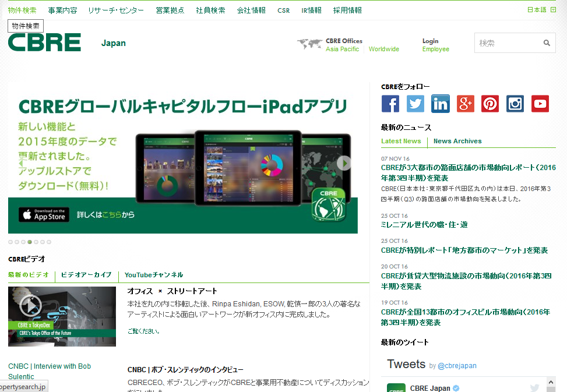The image size is (567, 392).
Task: Click the Asia Pacific offices link
Action: point(342,50)
